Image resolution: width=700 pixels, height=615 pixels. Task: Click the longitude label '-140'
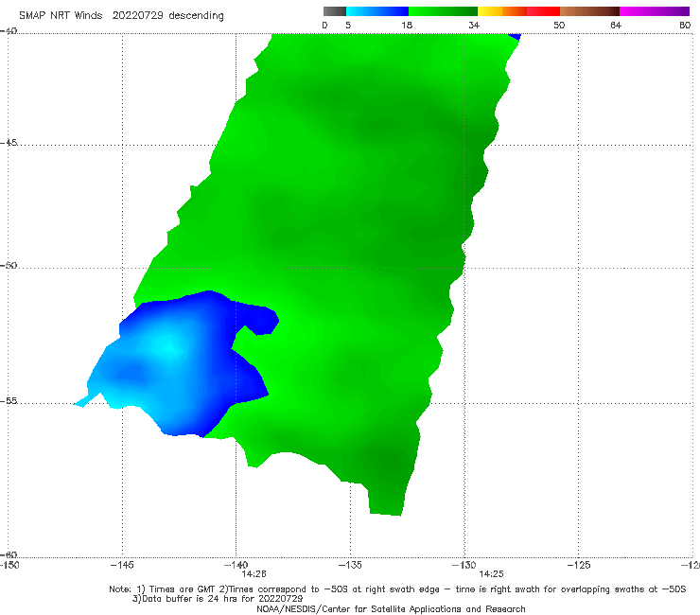point(236,565)
